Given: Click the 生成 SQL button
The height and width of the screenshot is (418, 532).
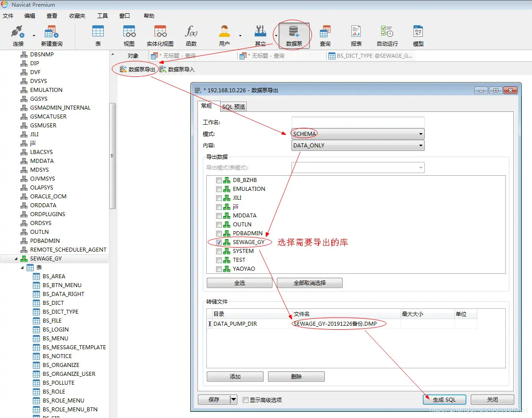Looking at the screenshot, I should [444, 399].
